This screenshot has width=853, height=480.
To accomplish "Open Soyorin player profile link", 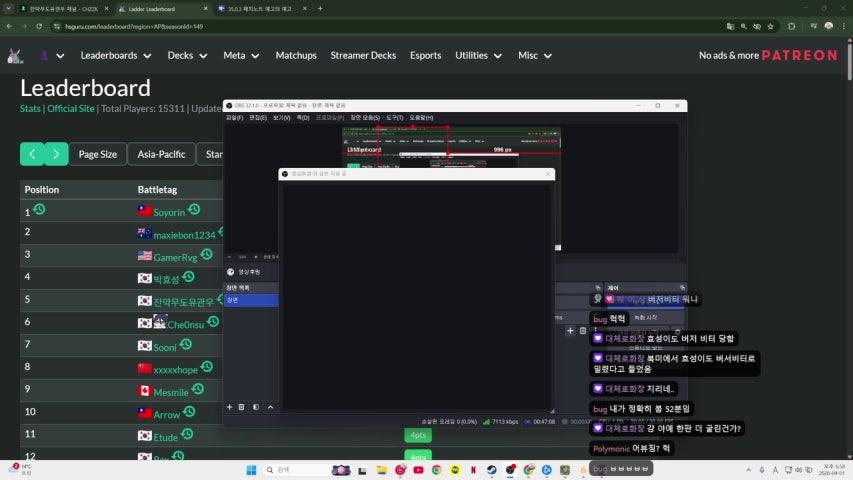I will tap(169, 212).
